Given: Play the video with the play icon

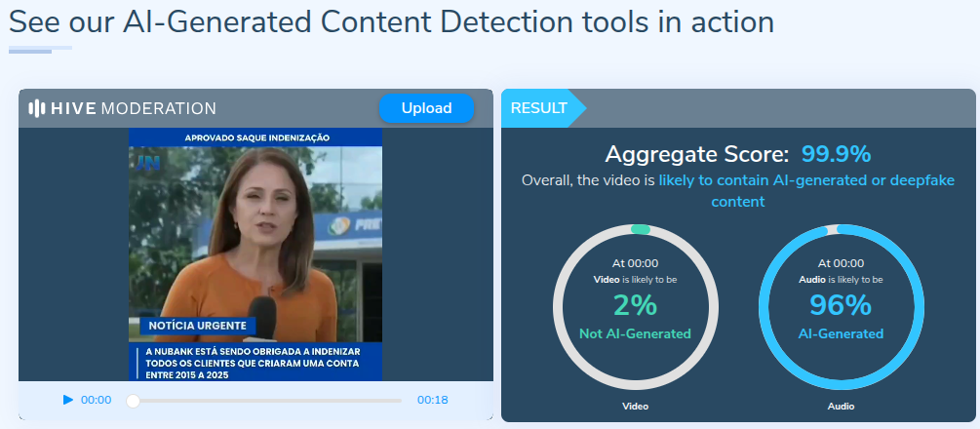Looking at the screenshot, I should pyautogui.click(x=68, y=400).
